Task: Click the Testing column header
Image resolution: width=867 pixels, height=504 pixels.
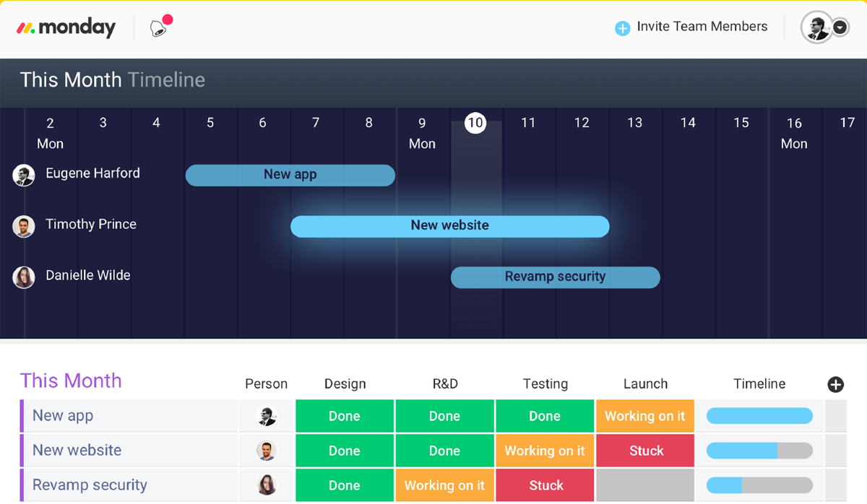Action: (x=545, y=384)
